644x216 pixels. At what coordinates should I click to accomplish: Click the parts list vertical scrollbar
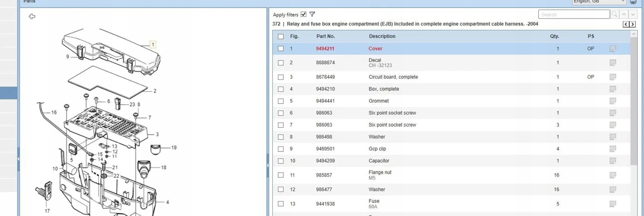coord(633,103)
